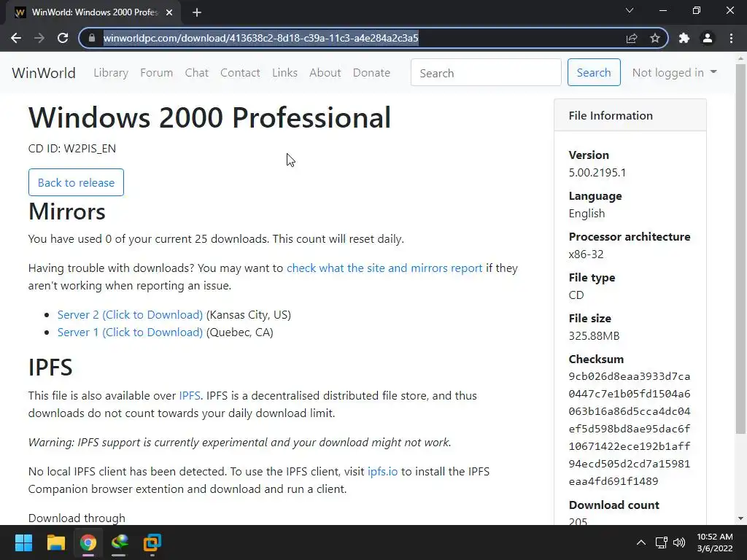This screenshot has height=560, width=747.
Task: Click the Back to release button
Action: click(x=76, y=182)
